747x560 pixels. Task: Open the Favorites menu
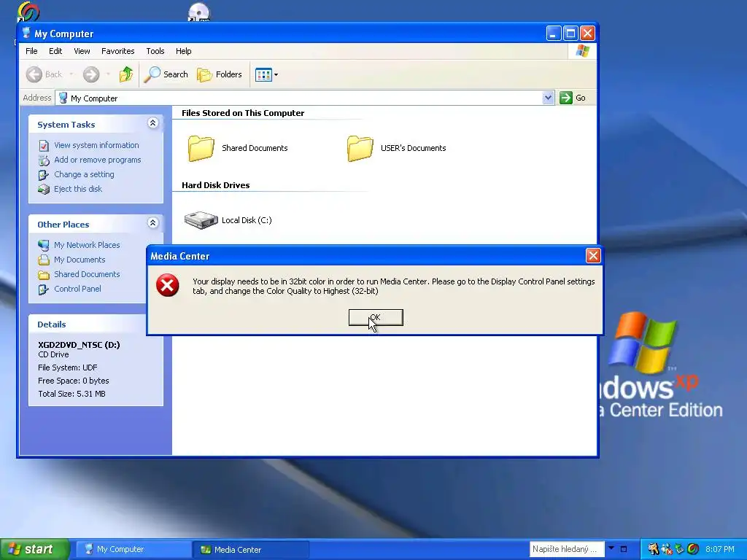pyautogui.click(x=117, y=51)
